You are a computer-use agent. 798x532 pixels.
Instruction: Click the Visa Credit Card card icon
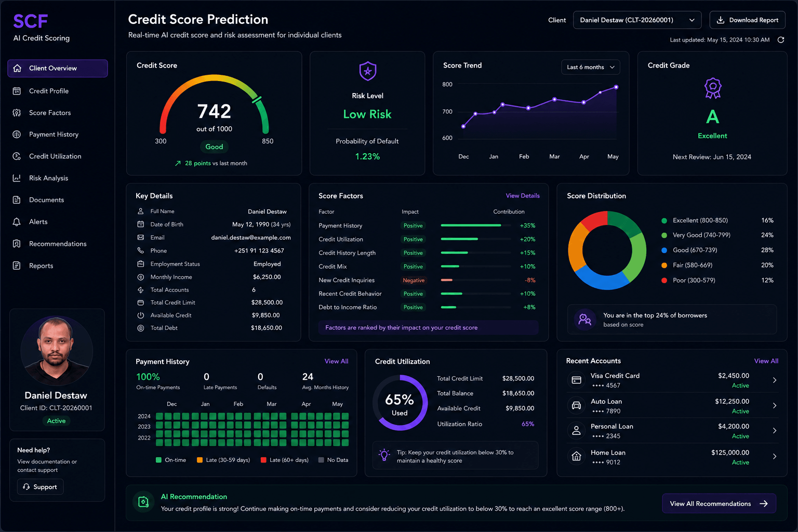coord(577,380)
